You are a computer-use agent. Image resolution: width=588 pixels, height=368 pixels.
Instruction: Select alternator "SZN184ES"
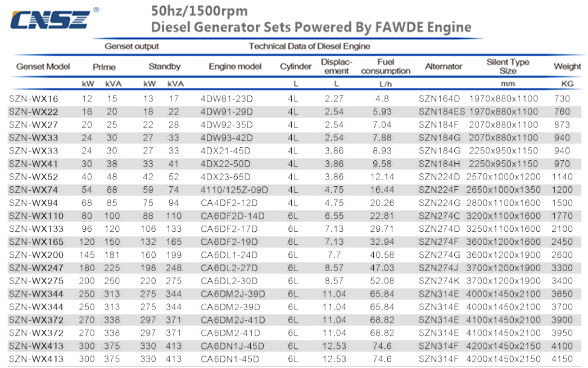442,112
